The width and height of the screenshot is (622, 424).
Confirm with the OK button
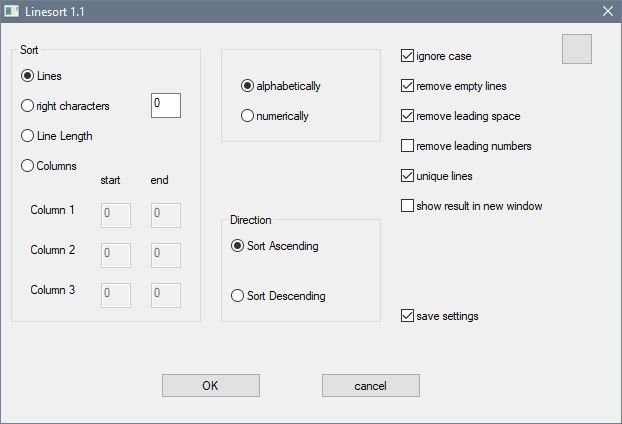(211, 386)
